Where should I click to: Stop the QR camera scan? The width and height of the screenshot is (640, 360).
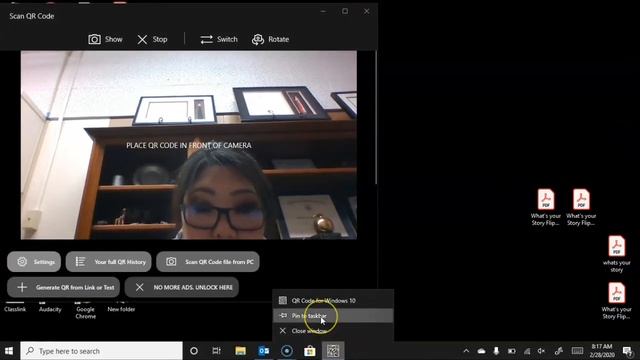[152, 39]
